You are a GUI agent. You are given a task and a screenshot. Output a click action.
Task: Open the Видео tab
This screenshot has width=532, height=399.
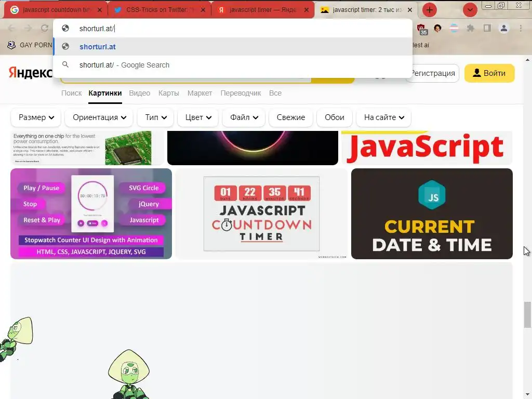coord(139,93)
